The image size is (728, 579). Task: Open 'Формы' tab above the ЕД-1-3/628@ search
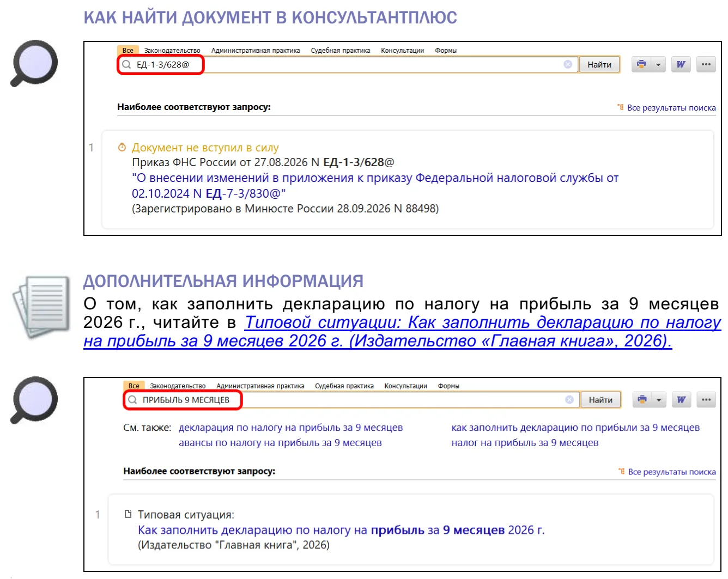(446, 50)
